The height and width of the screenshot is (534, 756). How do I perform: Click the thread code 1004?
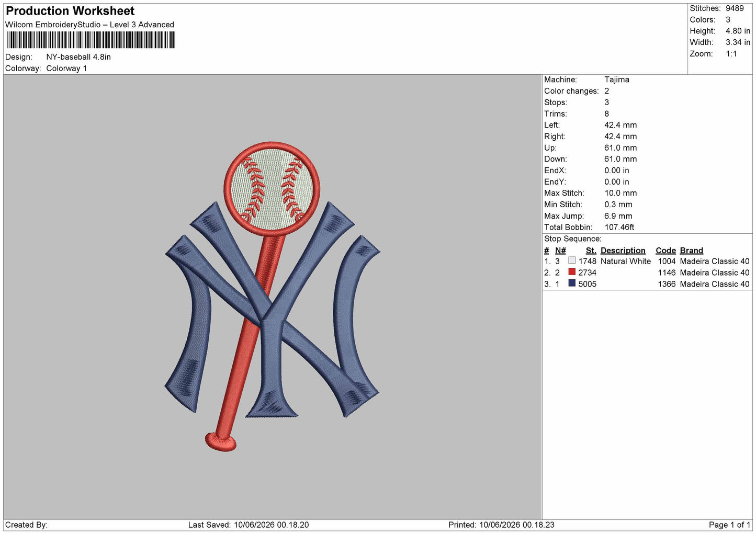coord(667,262)
